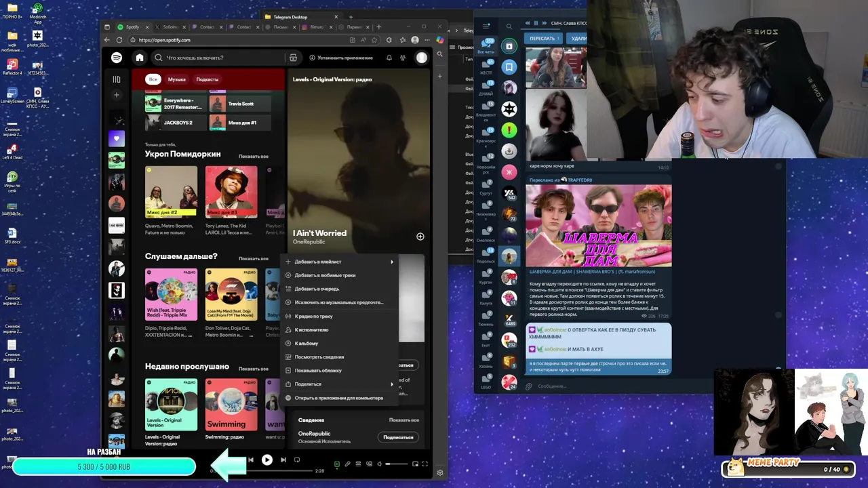
Task: Select Показывать обложку menu entry
Action: coord(339,370)
